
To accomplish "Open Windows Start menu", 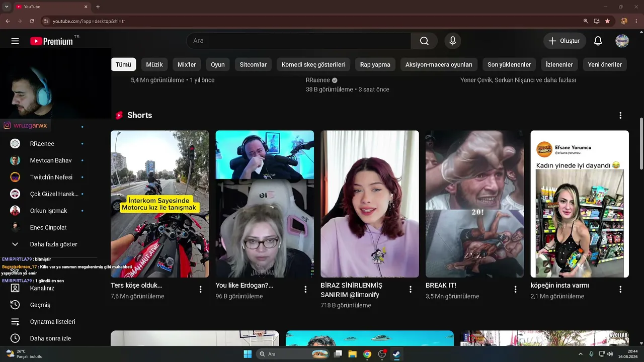I will [248, 354].
